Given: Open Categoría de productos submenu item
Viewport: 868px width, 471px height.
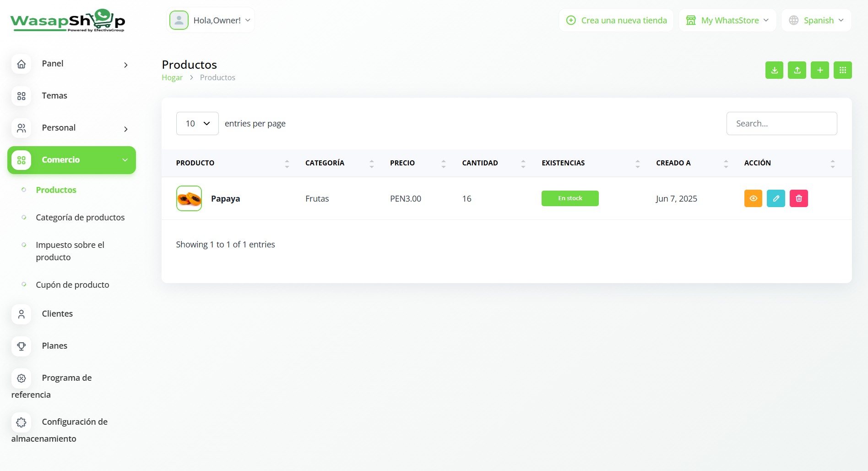Looking at the screenshot, I should [x=80, y=218].
